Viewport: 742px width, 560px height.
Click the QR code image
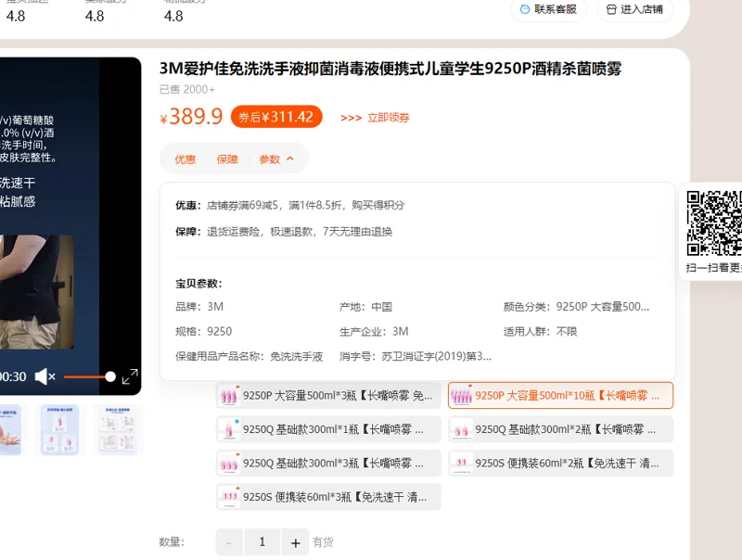[714, 223]
